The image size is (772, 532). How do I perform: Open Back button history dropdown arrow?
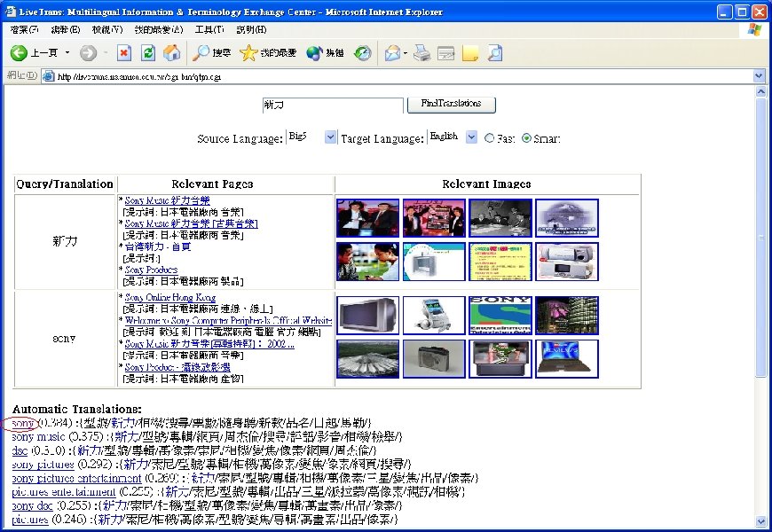point(67,52)
